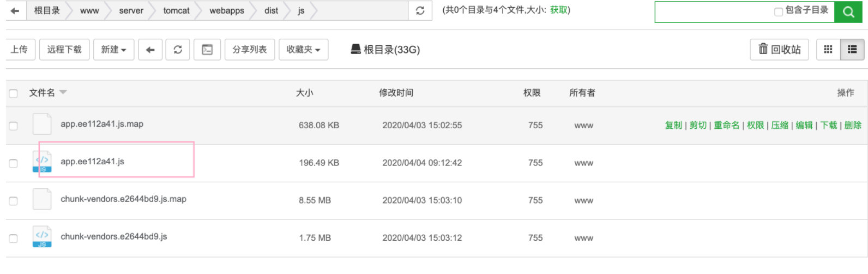This screenshot has height=274, width=868.
Task: Sort by 文件名 column arrow
Action: 63,92
